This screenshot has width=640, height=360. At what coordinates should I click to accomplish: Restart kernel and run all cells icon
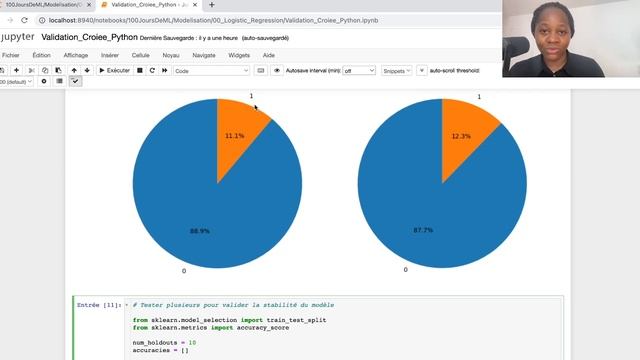pyautogui.click(x=164, y=71)
